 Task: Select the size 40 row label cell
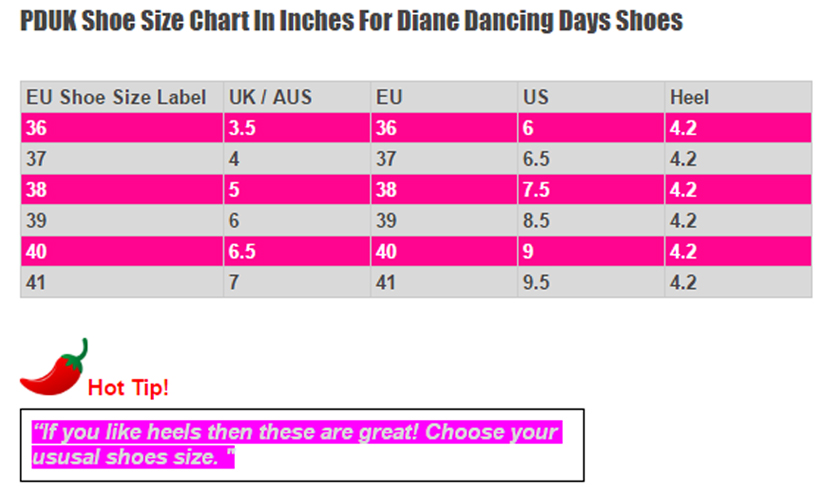[x=122, y=252]
